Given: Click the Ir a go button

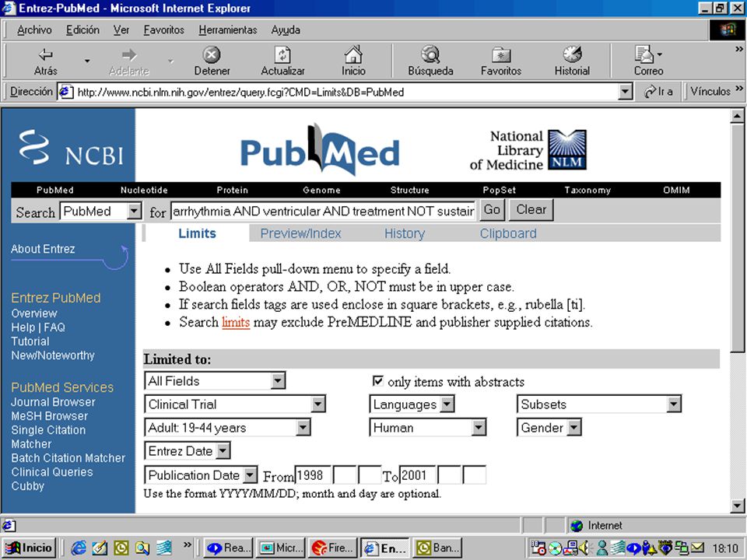Looking at the screenshot, I should click(x=658, y=92).
